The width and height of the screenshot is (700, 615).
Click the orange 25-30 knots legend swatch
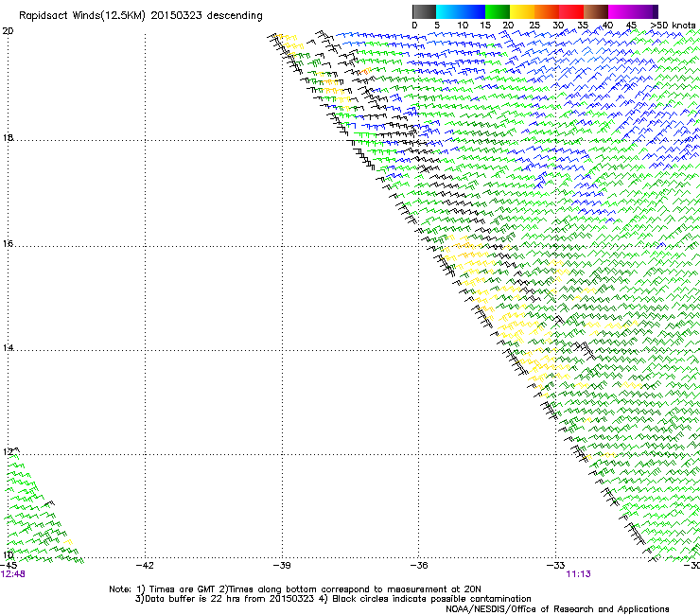tap(547, 11)
